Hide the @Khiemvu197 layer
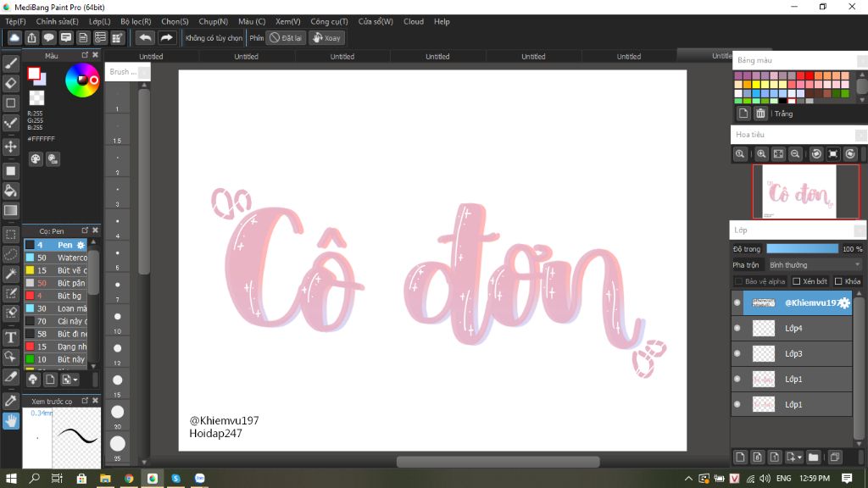 click(x=737, y=302)
